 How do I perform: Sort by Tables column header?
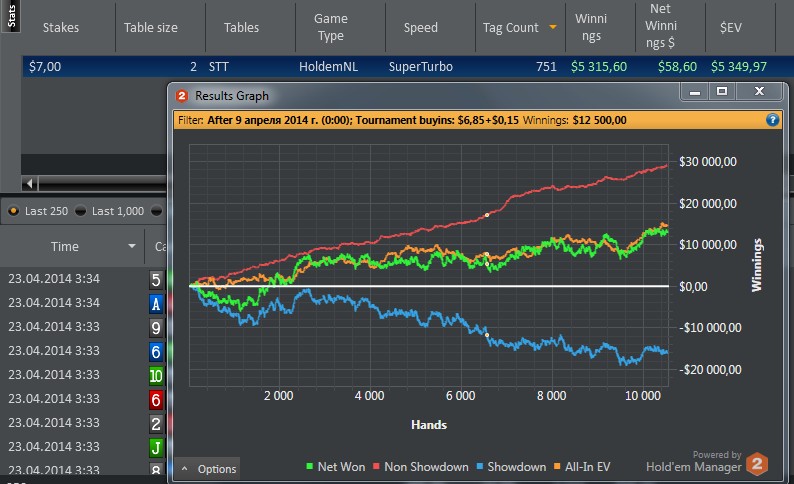pyautogui.click(x=242, y=27)
